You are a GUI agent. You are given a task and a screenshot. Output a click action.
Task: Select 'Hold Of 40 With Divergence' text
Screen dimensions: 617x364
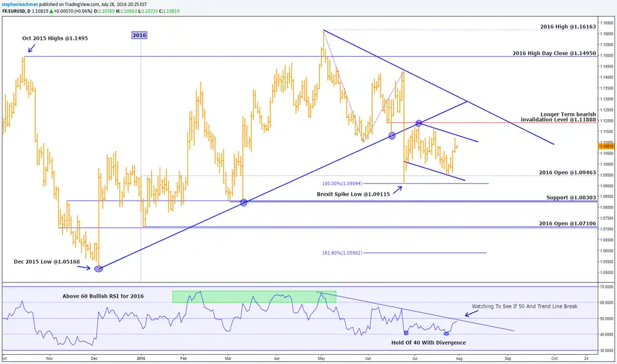(x=428, y=343)
